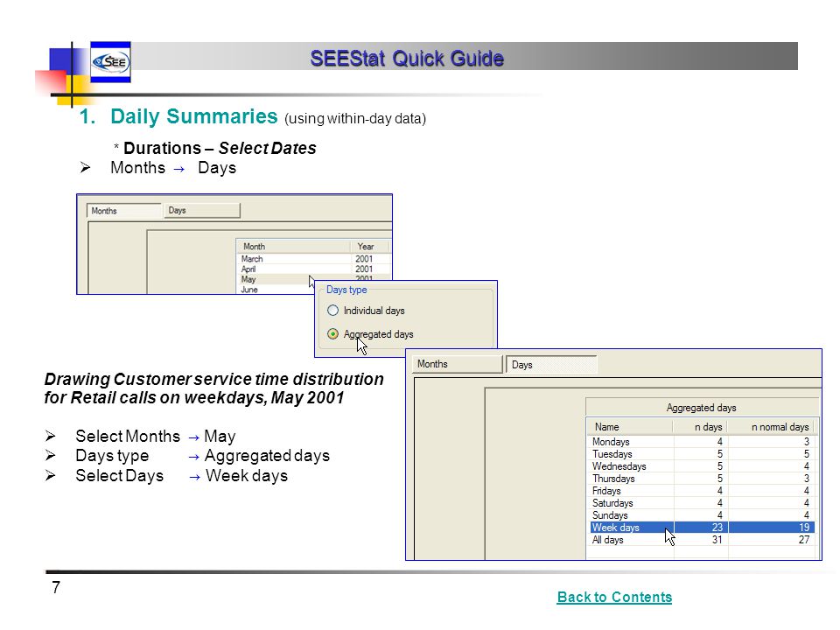Viewport: 840px width, 630px height.
Task: Select the Wednesdays row
Action: pyautogui.click(x=702, y=466)
